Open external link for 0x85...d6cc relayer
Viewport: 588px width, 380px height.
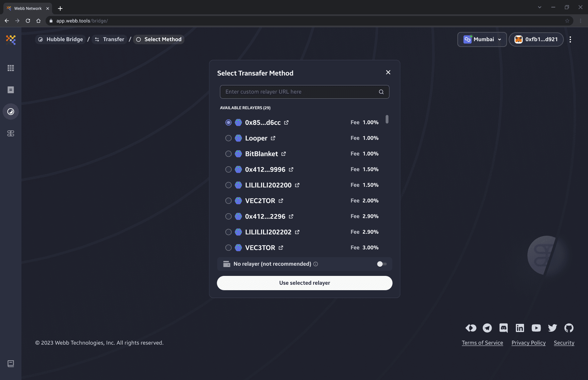287,122
